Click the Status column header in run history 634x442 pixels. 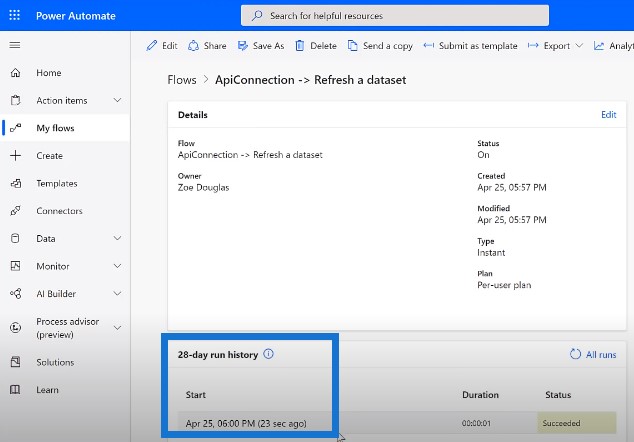coord(558,395)
